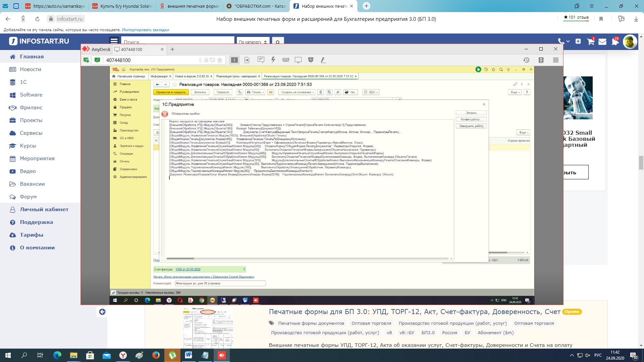Viewport: 644px width, 362px height.
Task: Click Infostart phone icon
Action: (x=560, y=41)
